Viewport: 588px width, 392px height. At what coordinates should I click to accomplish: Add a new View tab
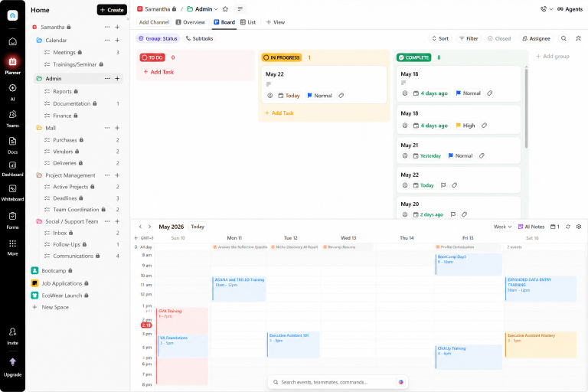276,22
